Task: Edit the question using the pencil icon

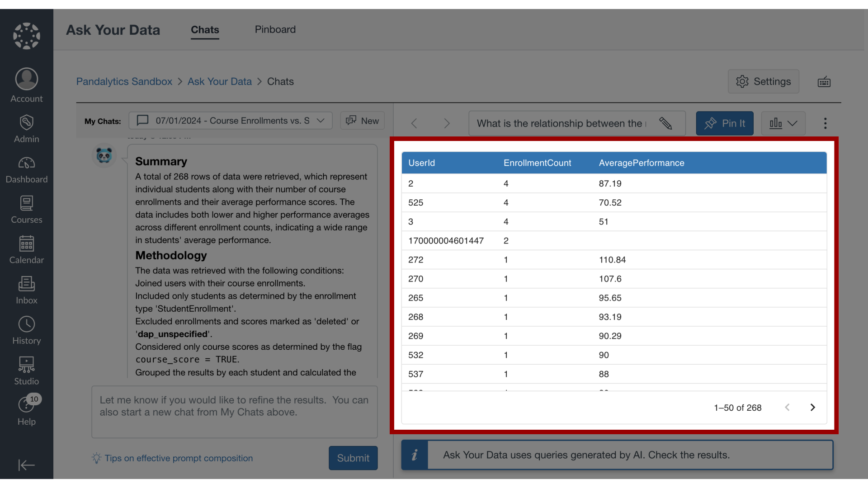Action: tap(665, 123)
